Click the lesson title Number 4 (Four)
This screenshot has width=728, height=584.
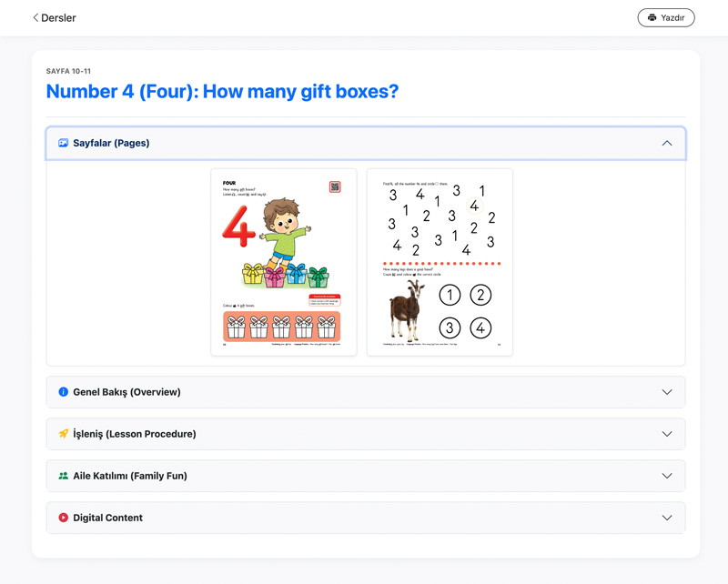click(x=222, y=92)
